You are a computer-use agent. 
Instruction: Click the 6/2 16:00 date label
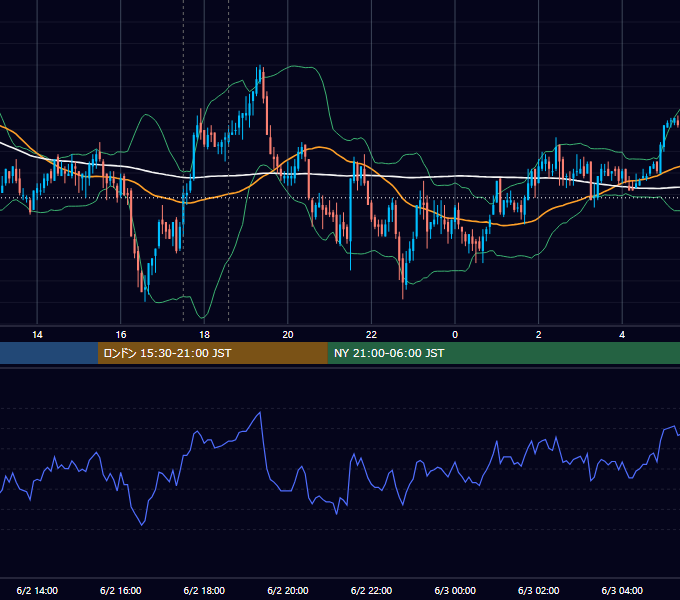pos(121,590)
